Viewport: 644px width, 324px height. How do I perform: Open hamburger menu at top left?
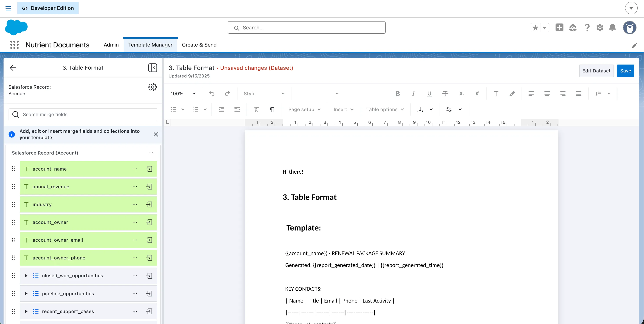[x=8, y=8]
